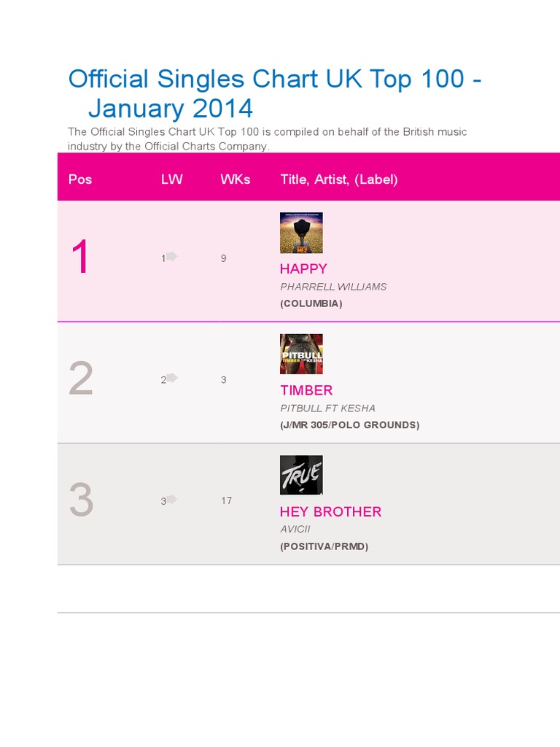Screen dimensions: 560x747
Task: Open the TIMBER song title link
Action: coord(306,390)
